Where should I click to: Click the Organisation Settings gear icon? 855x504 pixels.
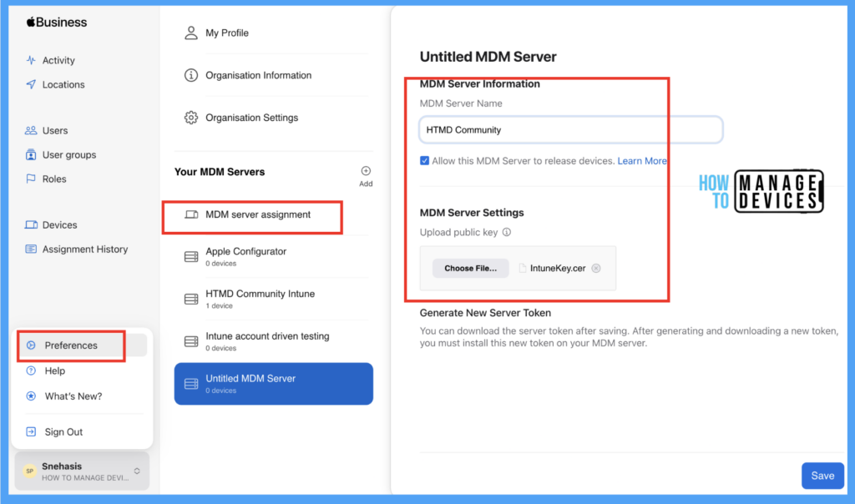click(191, 118)
